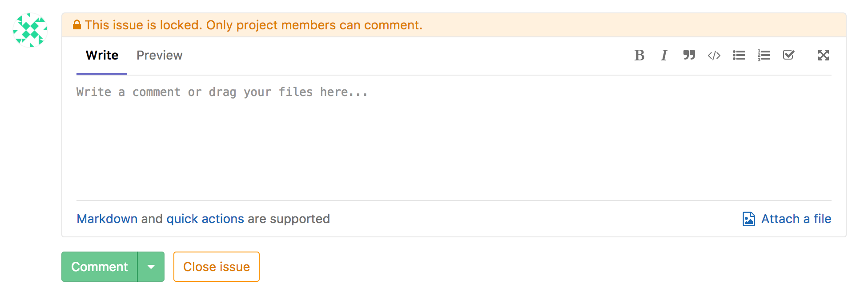Viewport: 868px width, 304px height.
Task: Close the issue
Action: [216, 267]
